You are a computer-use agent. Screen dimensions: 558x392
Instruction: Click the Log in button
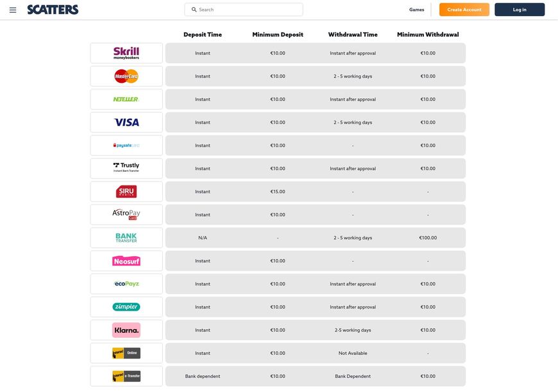[520, 10]
